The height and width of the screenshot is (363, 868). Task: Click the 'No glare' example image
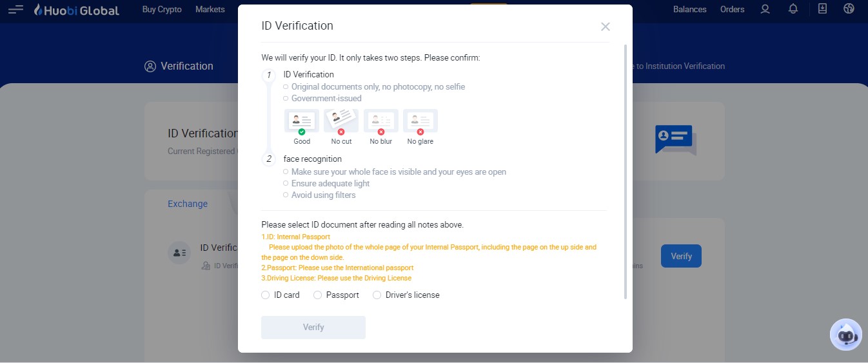coord(420,121)
